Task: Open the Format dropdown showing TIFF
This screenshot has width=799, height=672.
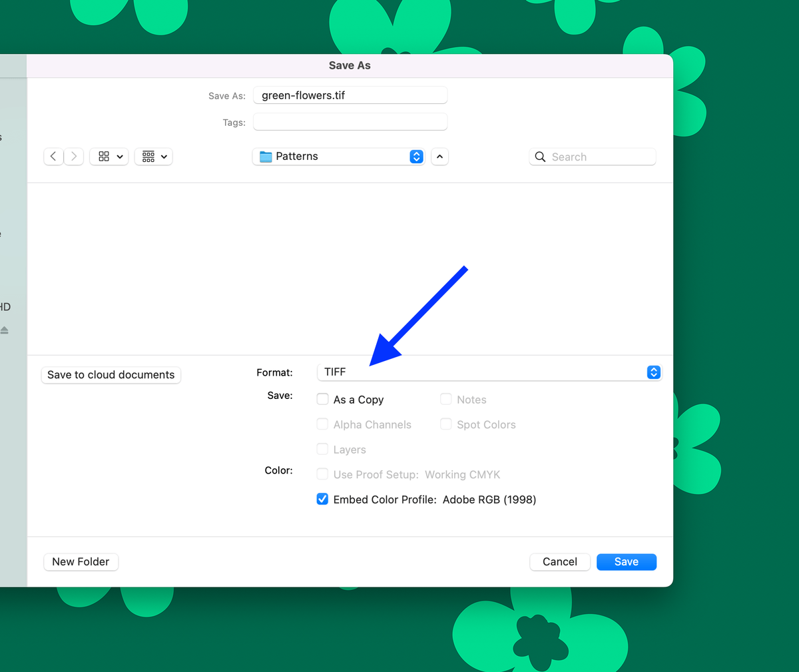Action: coord(489,372)
